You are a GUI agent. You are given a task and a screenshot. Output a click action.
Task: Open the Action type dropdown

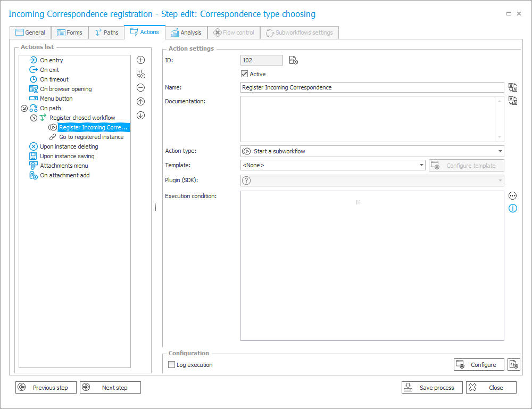(x=499, y=151)
